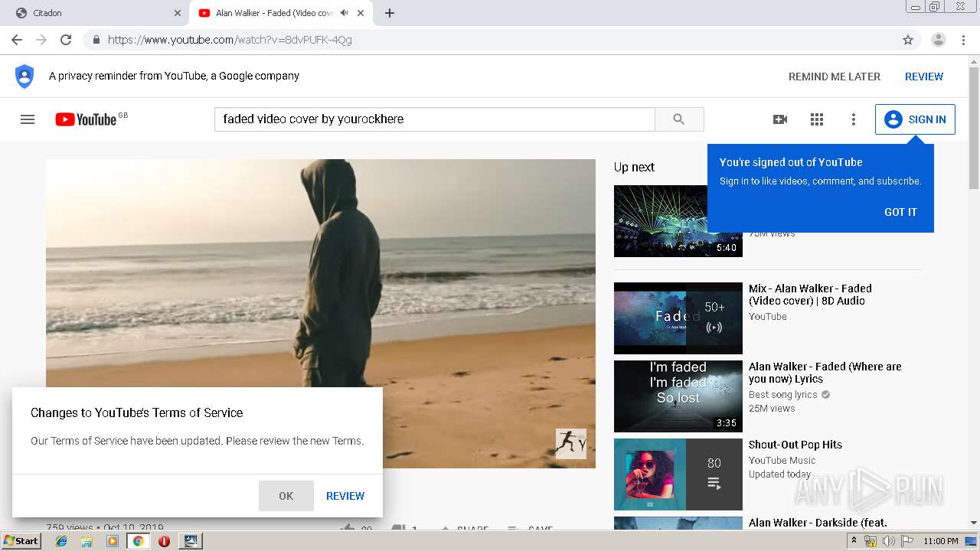Open the Faded 50+ mix thumbnail

678,318
